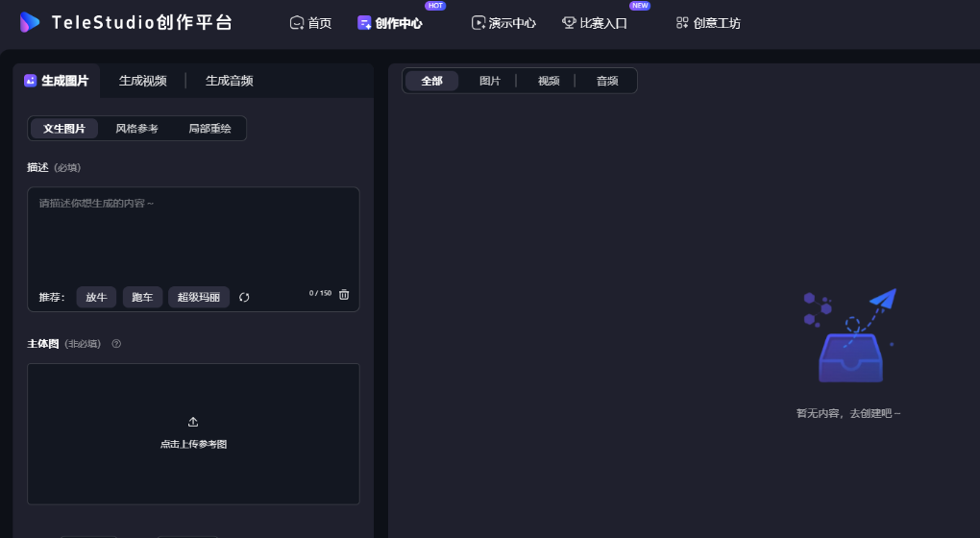The image size is (980, 538).
Task: Open 创意工坊 in the top navigation
Action: [708, 23]
